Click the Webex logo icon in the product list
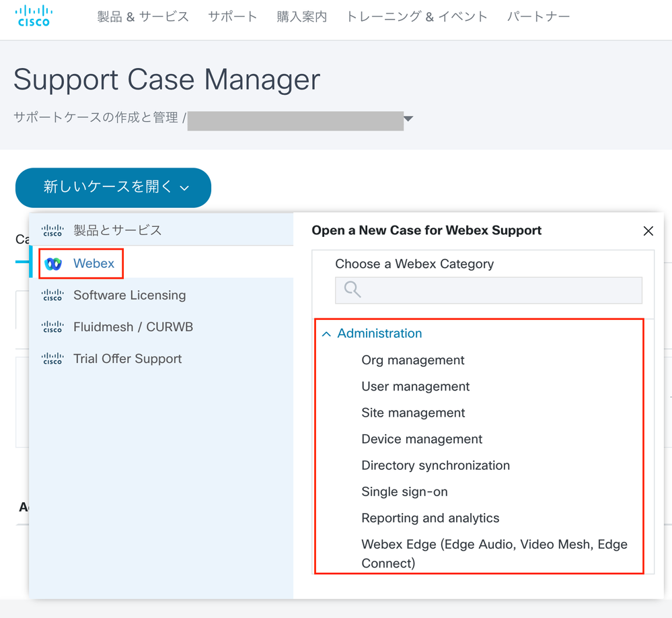The height and width of the screenshot is (618, 672). coord(53,264)
